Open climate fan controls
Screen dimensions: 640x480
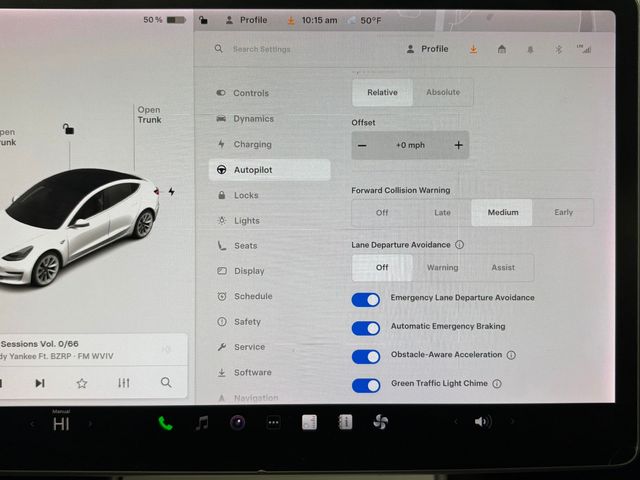[x=380, y=423]
